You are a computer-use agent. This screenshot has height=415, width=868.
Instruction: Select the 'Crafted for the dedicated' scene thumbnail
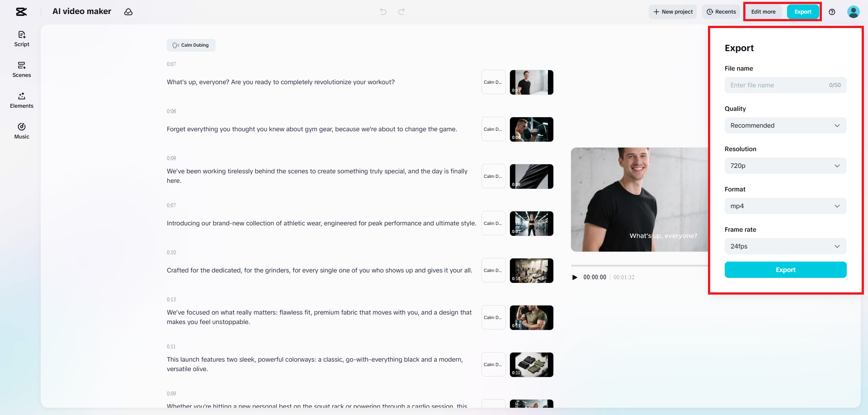tap(532, 271)
